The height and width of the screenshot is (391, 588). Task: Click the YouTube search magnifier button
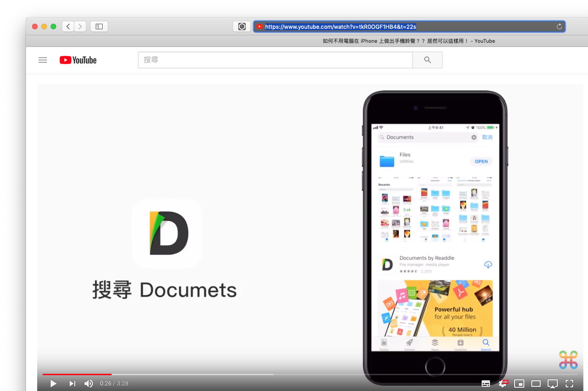(428, 60)
